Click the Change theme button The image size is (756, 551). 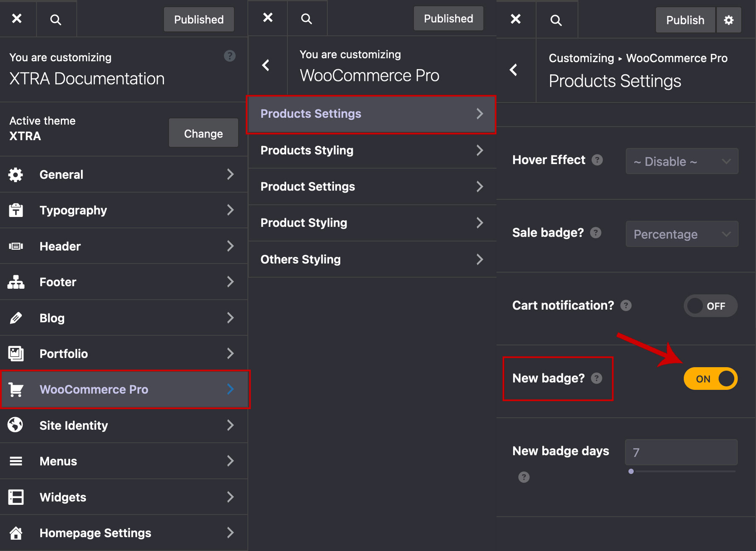203,133
